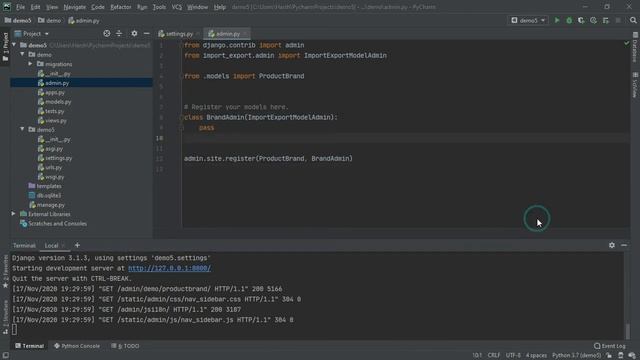This screenshot has height=360, width=640.
Task: Open the Navigate menu
Action: (x=75, y=7)
